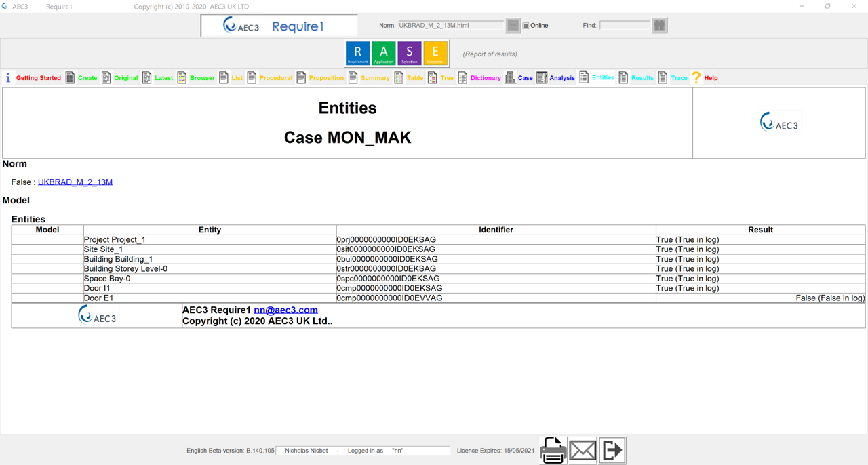Click the AEC3 Require1 logo banner
This screenshot has height=465, width=868.
click(279, 26)
